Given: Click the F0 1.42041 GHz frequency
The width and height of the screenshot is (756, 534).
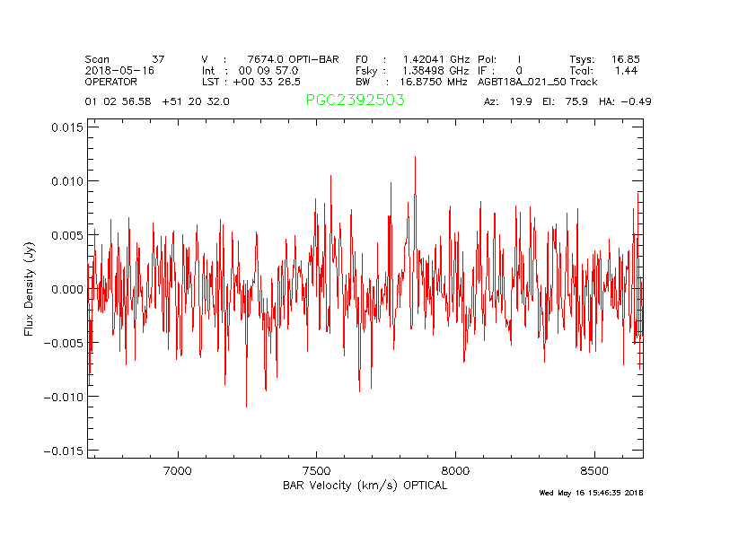Looking at the screenshot, I should tap(411, 58).
